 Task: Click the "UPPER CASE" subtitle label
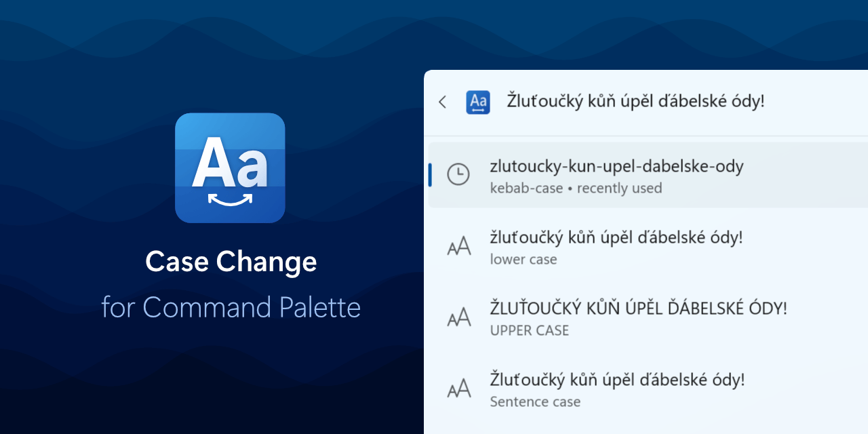529,331
